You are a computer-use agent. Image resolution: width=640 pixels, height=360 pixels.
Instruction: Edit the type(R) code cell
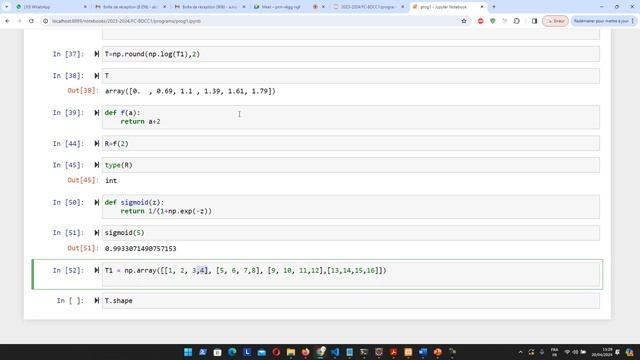click(x=351, y=165)
